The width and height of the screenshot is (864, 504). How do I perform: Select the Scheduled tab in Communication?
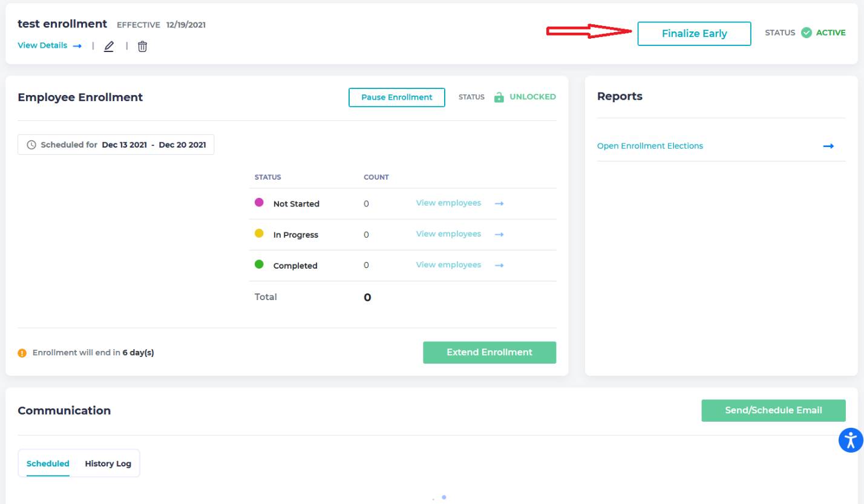point(47,463)
